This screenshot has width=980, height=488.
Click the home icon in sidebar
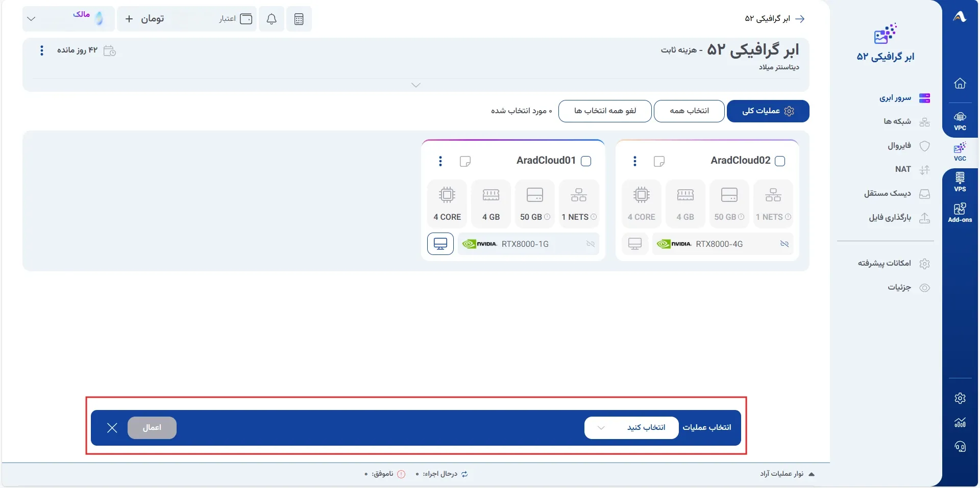click(x=960, y=83)
